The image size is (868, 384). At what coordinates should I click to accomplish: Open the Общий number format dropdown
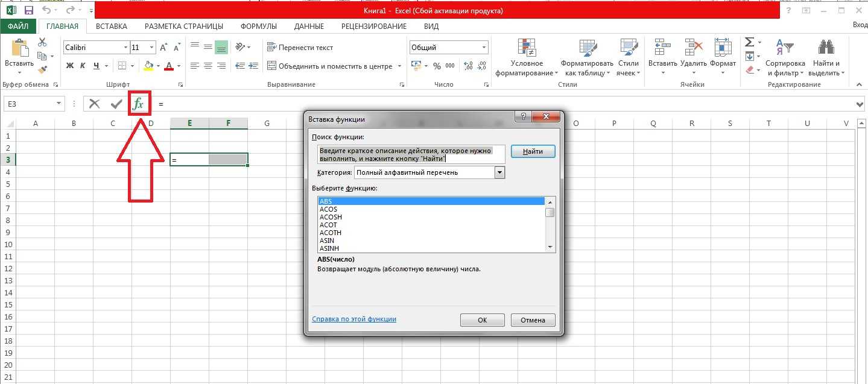(x=484, y=48)
